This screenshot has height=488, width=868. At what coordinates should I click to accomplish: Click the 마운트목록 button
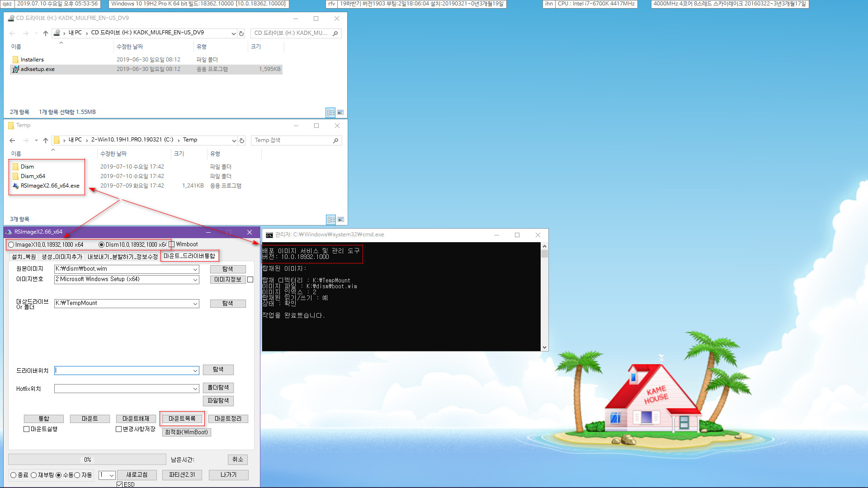[182, 419]
